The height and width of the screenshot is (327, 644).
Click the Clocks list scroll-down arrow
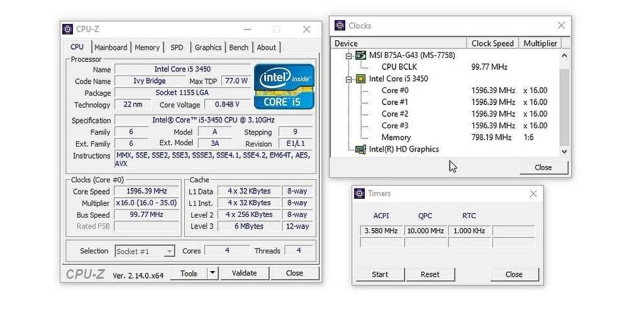tap(564, 151)
